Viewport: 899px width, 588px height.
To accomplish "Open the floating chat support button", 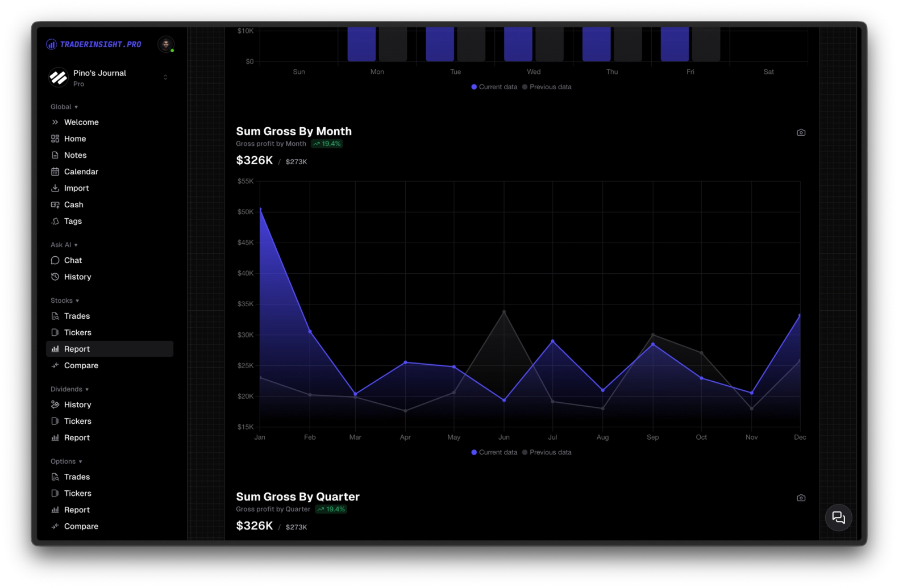I will click(x=838, y=518).
